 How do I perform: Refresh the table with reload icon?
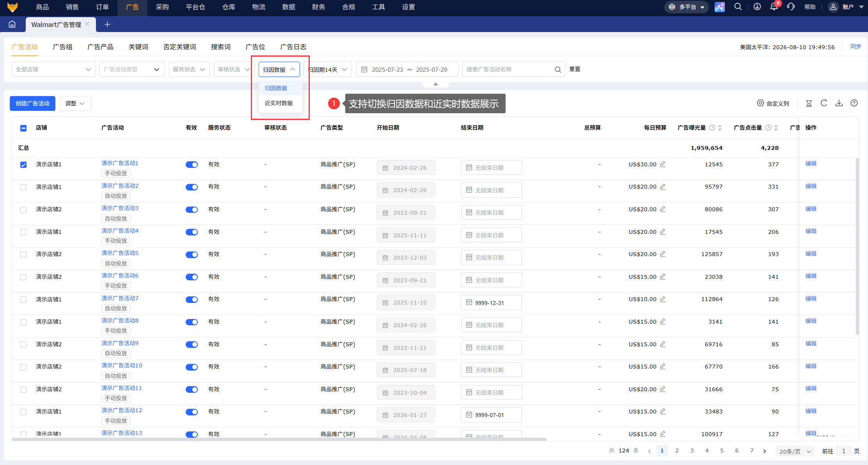[824, 103]
